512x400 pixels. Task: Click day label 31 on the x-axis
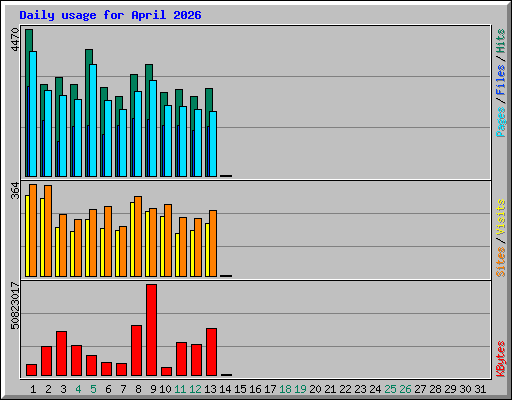pyautogui.click(x=480, y=389)
